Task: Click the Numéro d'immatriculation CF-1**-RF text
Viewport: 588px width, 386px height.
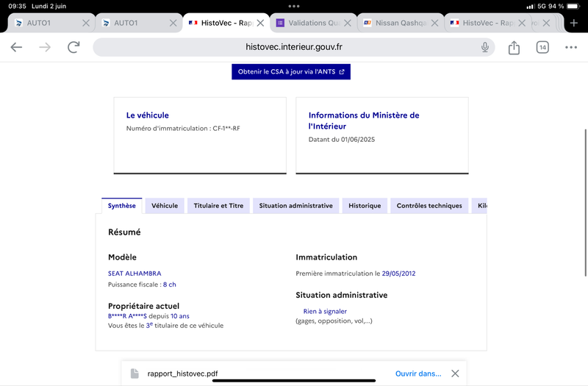Action: (183, 128)
